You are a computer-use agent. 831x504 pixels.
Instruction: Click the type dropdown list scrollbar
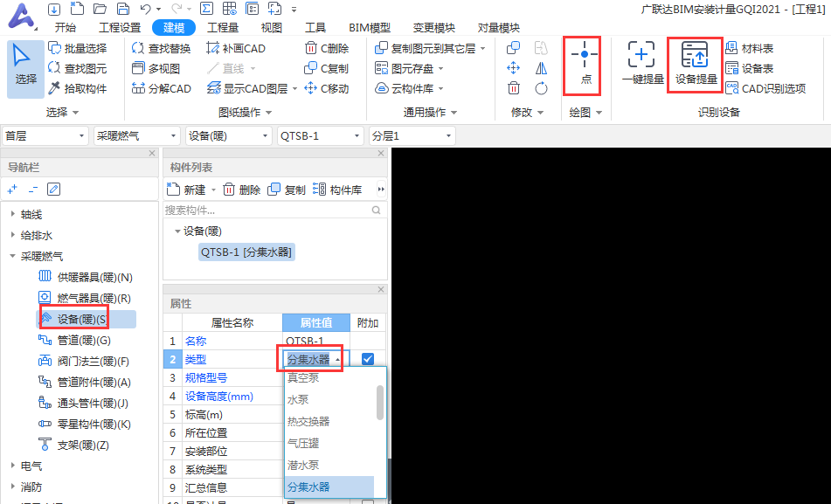[x=379, y=403]
